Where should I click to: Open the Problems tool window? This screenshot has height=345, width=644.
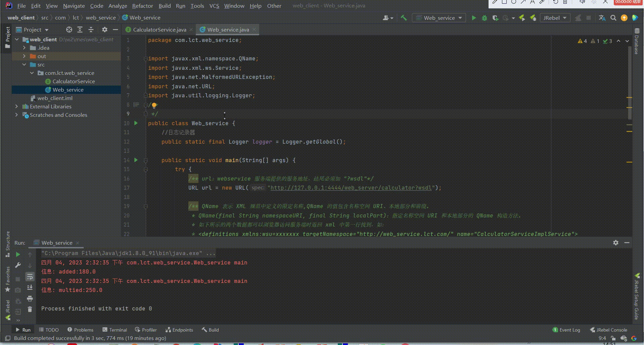80,330
